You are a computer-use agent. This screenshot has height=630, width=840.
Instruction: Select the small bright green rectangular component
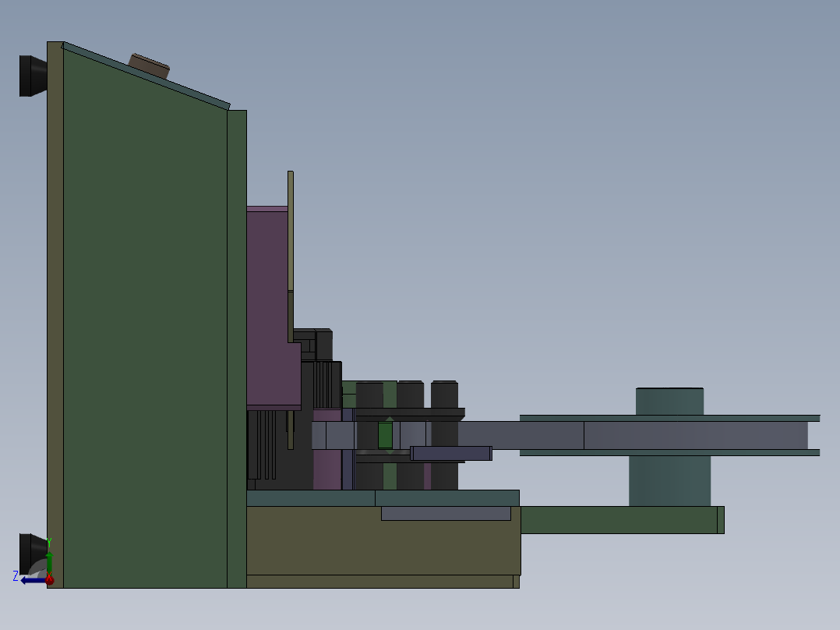(x=385, y=435)
